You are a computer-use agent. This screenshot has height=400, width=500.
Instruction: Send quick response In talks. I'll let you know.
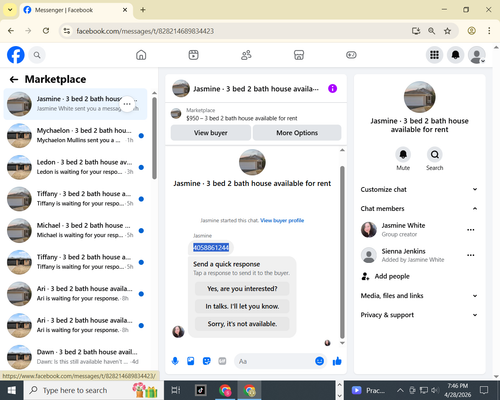pyautogui.click(x=242, y=306)
